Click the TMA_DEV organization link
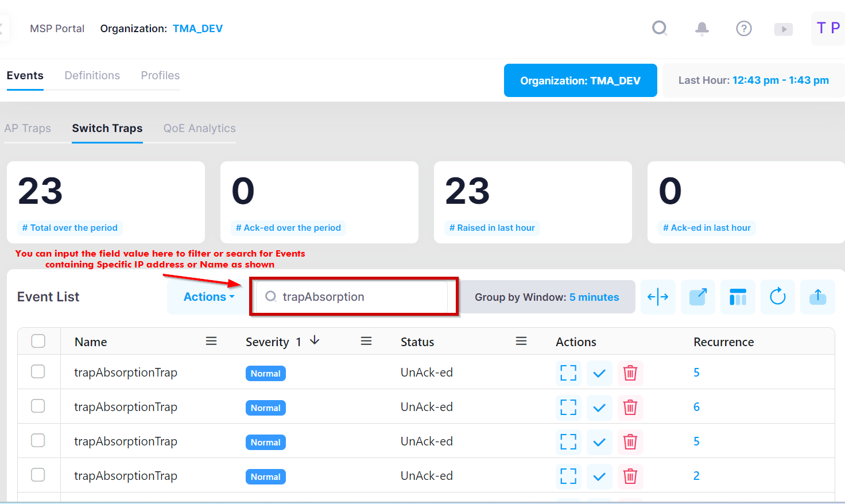Viewport: 845px width, 504px height. 197,28
